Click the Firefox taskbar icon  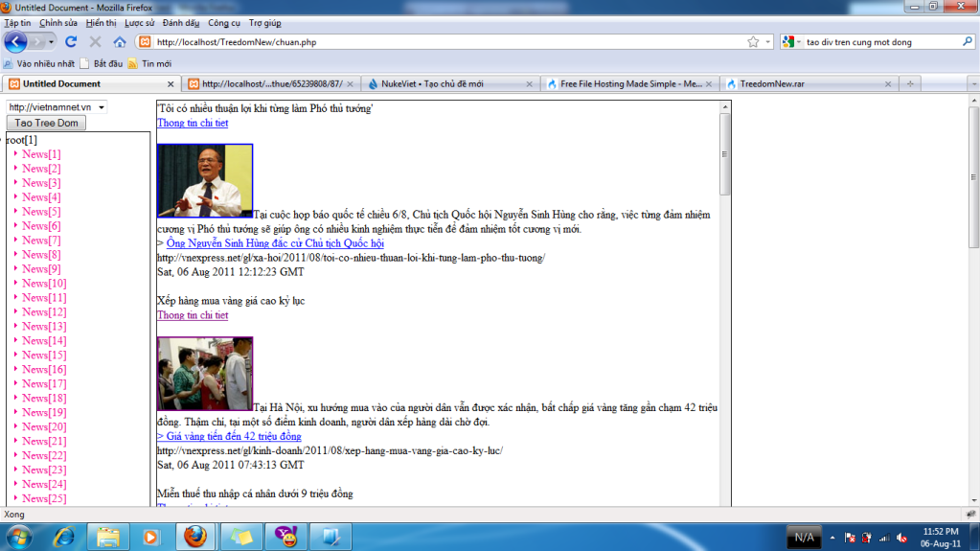195,537
